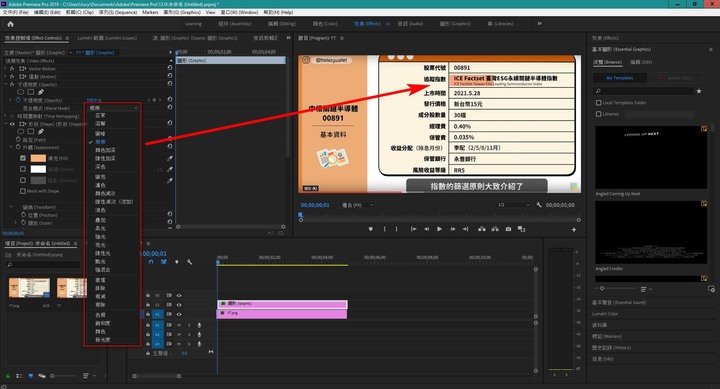Viewport: 720px width, 389px height.
Task: Pick Stroke color with its eyedropper
Action: click(169, 169)
